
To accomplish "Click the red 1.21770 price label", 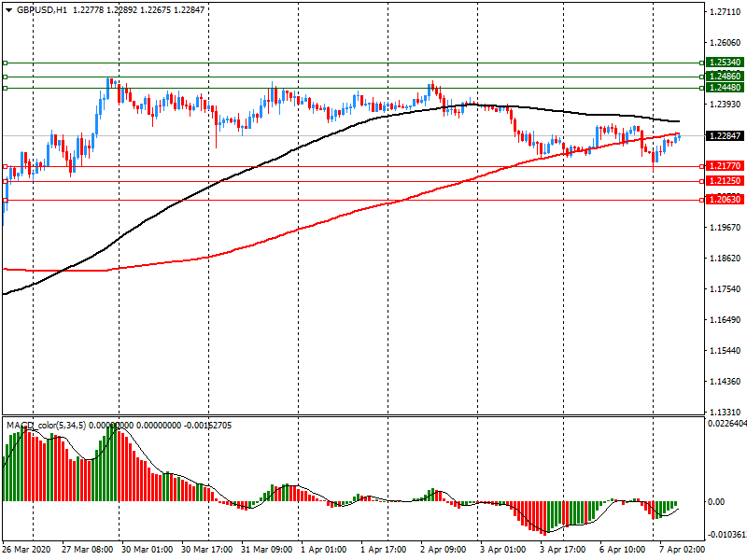I will [x=726, y=166].
